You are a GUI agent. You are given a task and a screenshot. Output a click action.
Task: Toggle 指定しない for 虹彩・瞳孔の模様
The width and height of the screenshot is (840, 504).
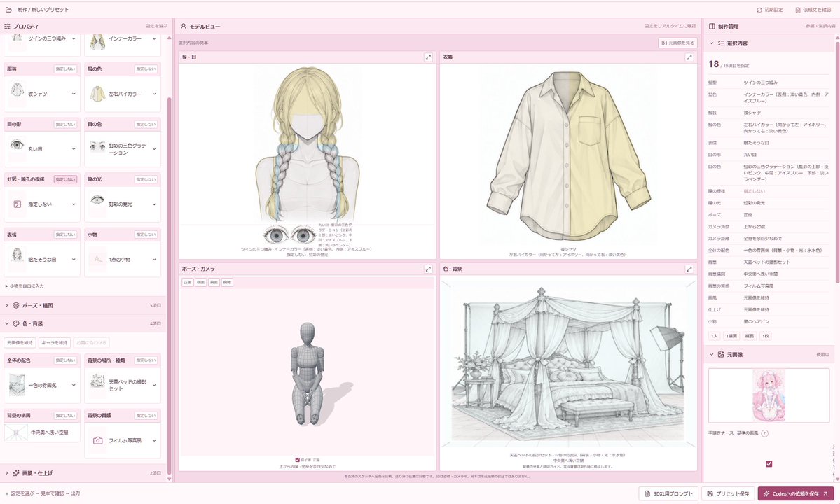[x=65, y=179]
